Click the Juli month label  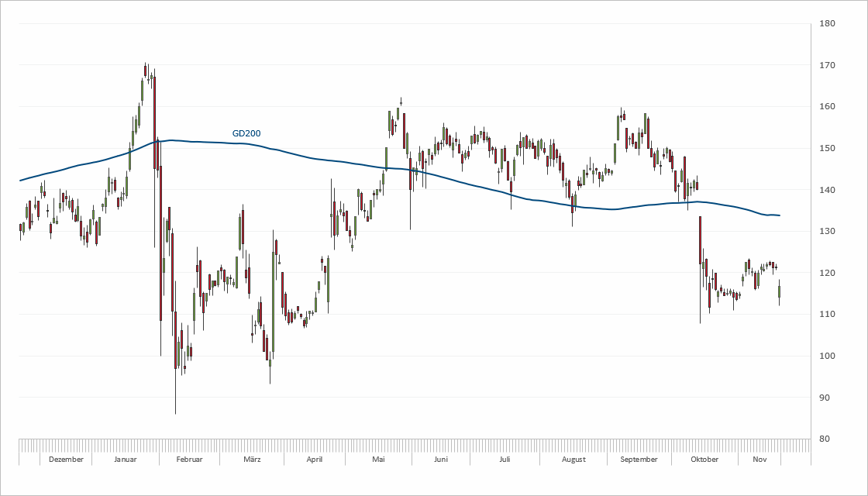click(x=505, y=460)
